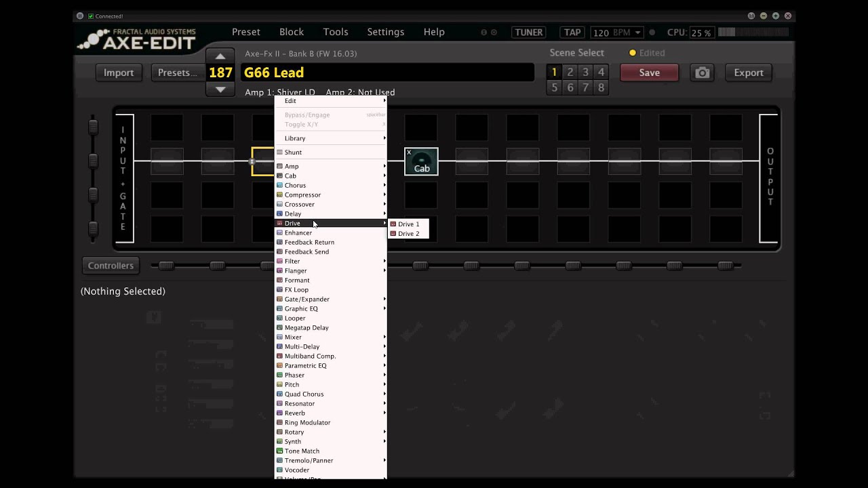Choose the Compressor block entry
Screen dimensions: 868x488
pyautogui.click(x=330, y=195)
